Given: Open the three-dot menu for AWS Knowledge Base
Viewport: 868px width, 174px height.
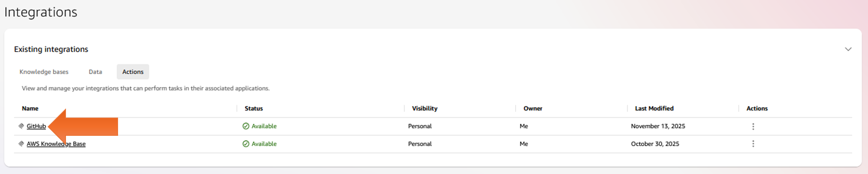Looking at the screenshot, I should coord(753,144).
